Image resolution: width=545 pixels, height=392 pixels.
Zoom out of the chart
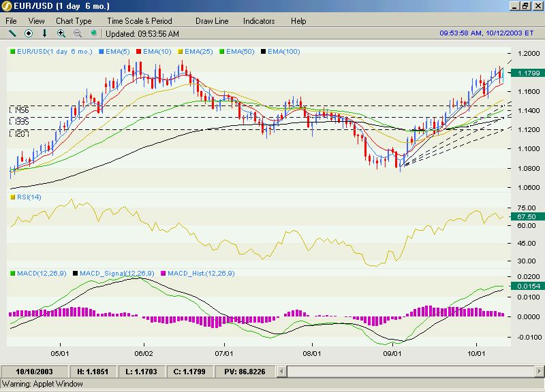(78, 33)
